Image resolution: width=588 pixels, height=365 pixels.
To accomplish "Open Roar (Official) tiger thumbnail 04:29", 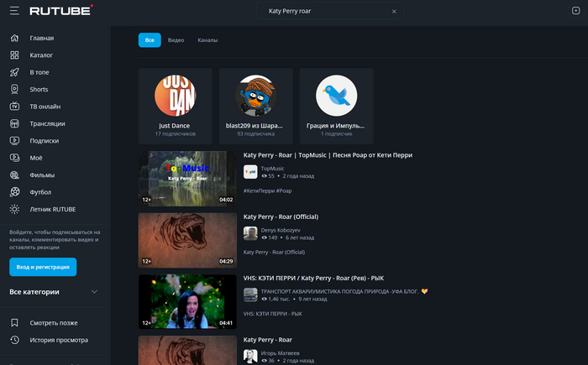I will click(x=187, y=240).
